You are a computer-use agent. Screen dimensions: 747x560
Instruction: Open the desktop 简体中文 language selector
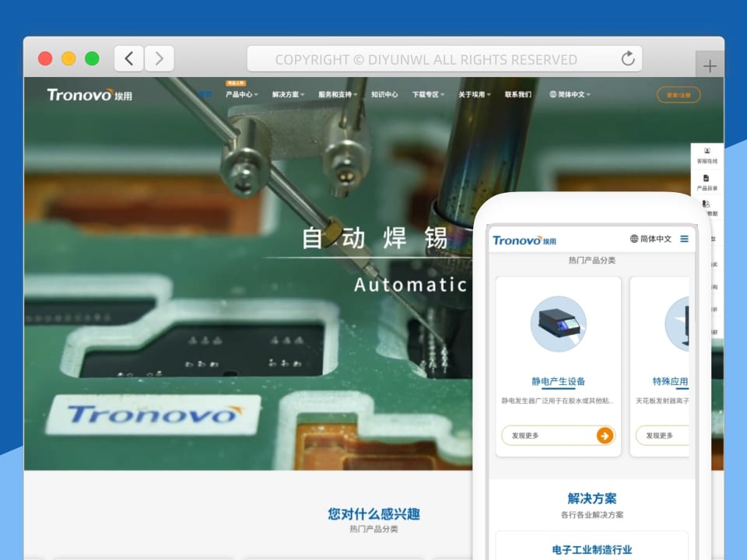[570, 94]
